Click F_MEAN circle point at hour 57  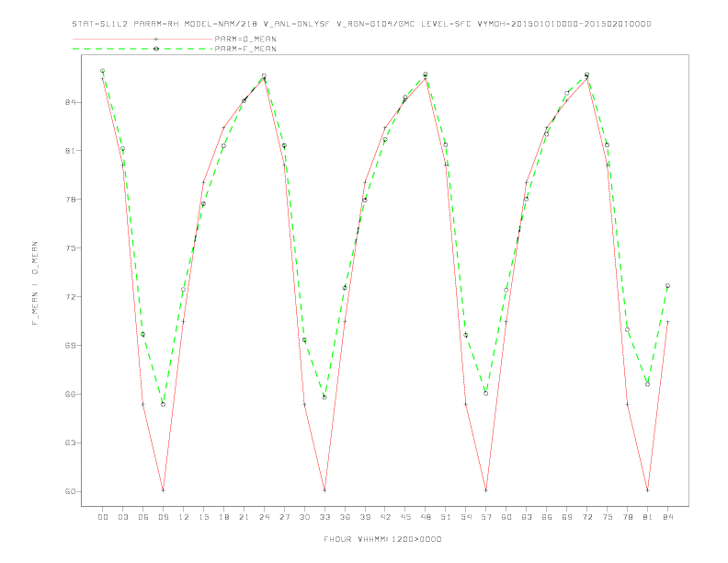click(x=486, y=394)
